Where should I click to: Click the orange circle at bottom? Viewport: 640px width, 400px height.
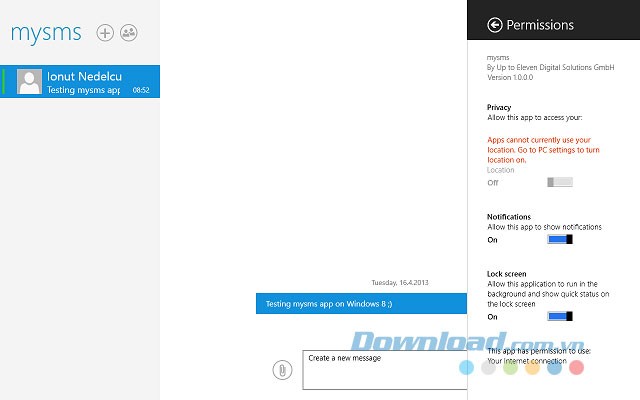pyautogui.click(x=532, y=368)
